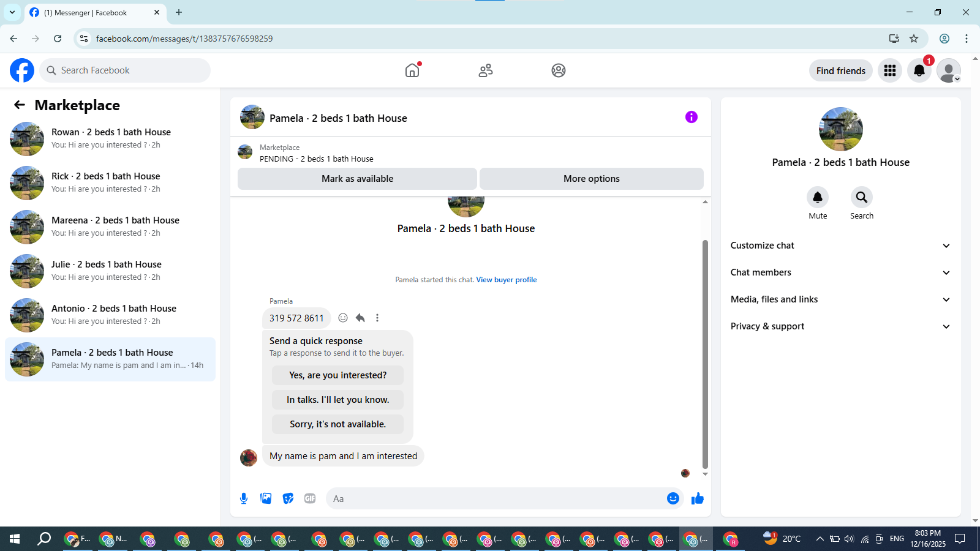Screen dimensions: 980x551
Task: Click the browser address bar URL
Action: [x=184, y=39]
